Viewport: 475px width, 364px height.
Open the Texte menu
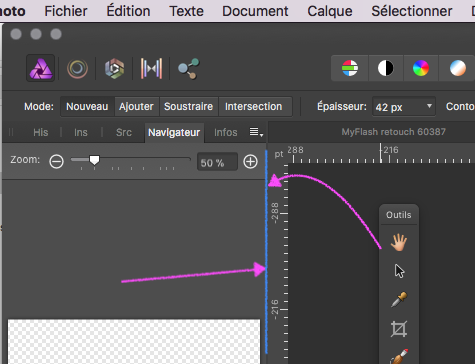pos(186,11)
